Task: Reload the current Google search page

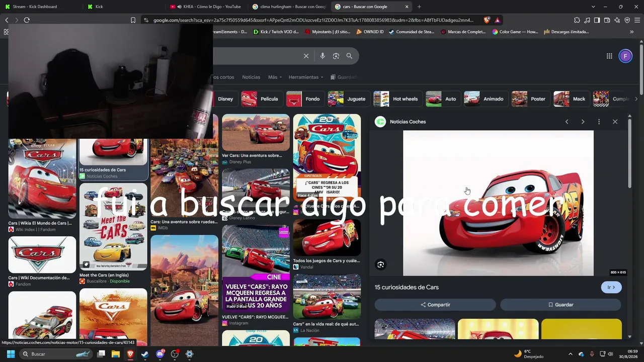Action: [27, 20]
